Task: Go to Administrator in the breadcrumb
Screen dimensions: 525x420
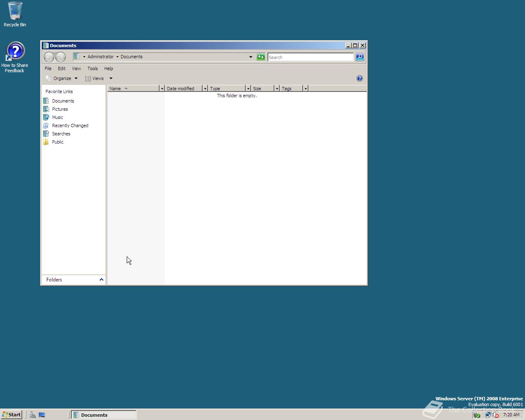Action: coord(100,57)
